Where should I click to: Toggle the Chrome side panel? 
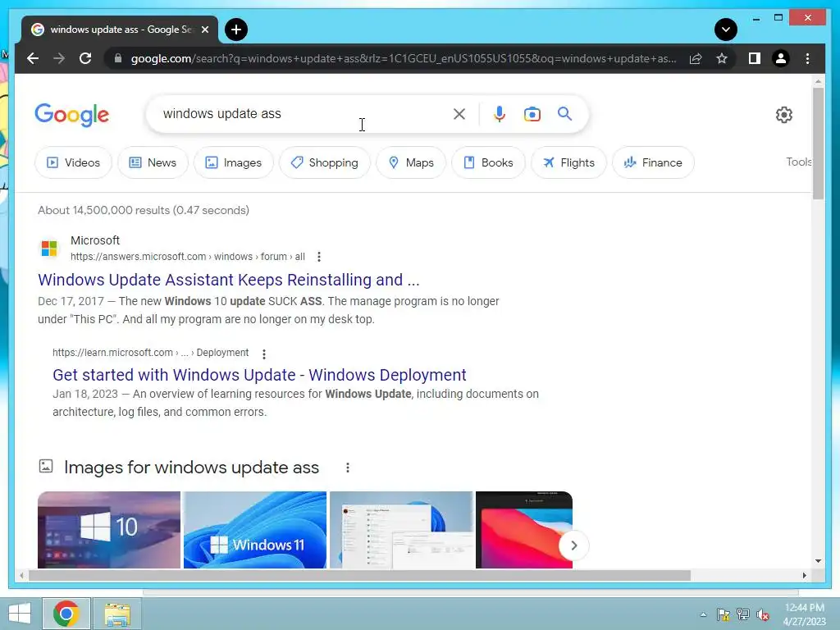point(755,58)
